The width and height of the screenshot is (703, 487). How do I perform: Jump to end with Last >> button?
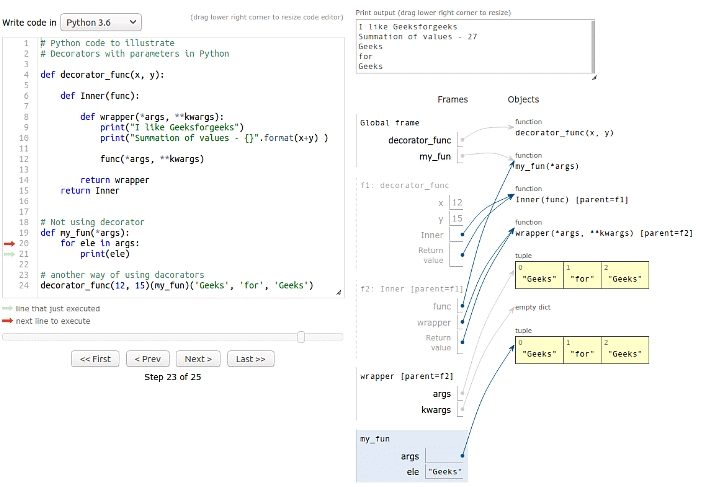tap(251, 359)
